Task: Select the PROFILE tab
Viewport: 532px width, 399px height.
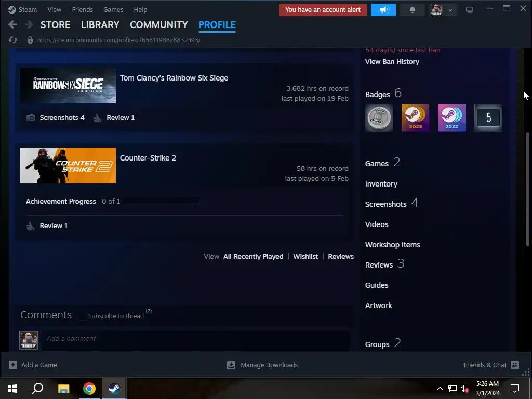Action: point(217,25)
